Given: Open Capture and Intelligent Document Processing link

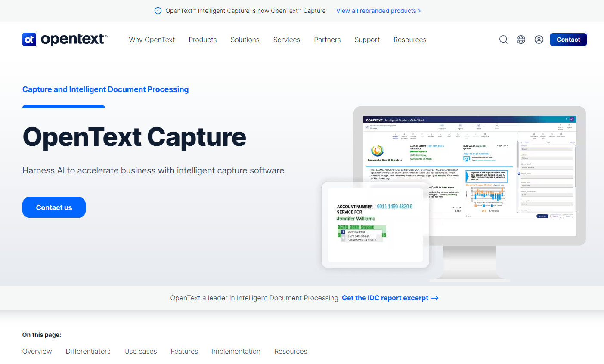Looking at the screenshot, I should pyautogui.click(x=105, y=89).
